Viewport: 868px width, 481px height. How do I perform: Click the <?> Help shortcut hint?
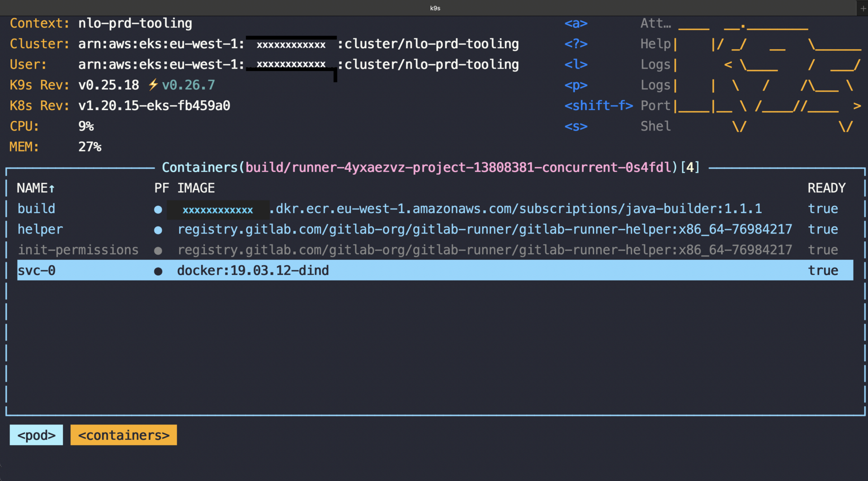[x=576, y=44]
